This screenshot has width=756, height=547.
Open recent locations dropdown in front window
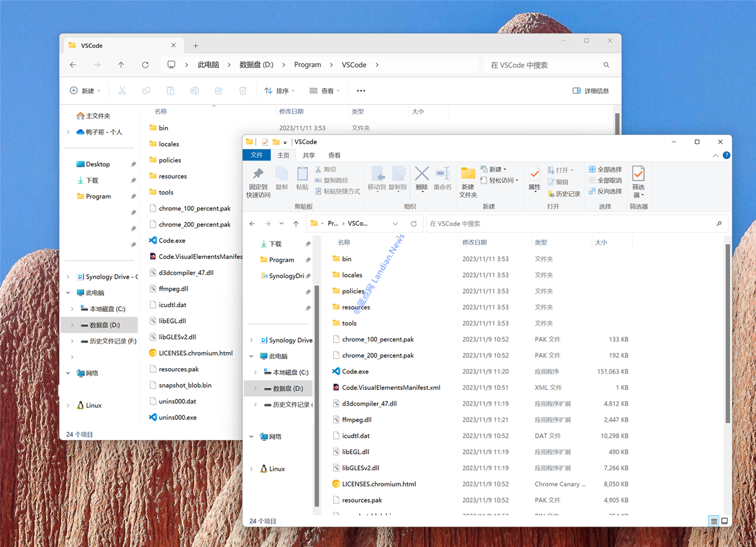pyautogui.click(x=281, y=224)
